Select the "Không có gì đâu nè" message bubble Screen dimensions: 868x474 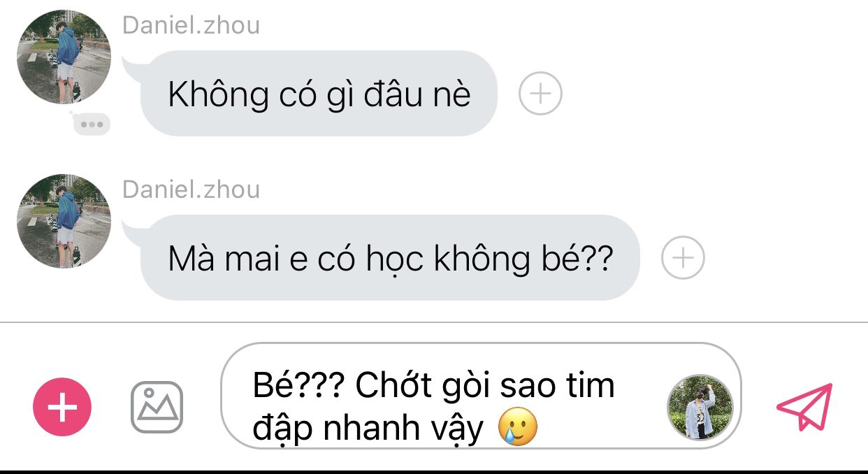coord(319,94)
